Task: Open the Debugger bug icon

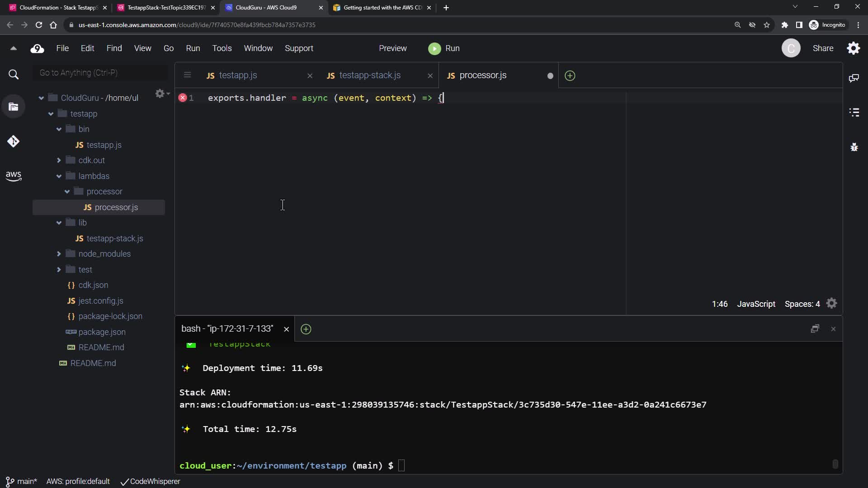Action: point(854,147)
